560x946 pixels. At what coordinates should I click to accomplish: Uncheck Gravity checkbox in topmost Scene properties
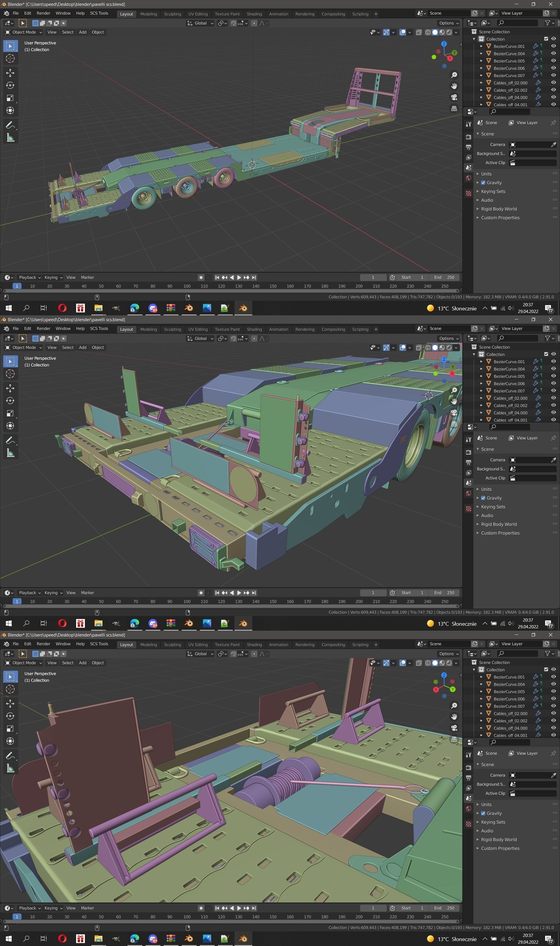(483, 183)
